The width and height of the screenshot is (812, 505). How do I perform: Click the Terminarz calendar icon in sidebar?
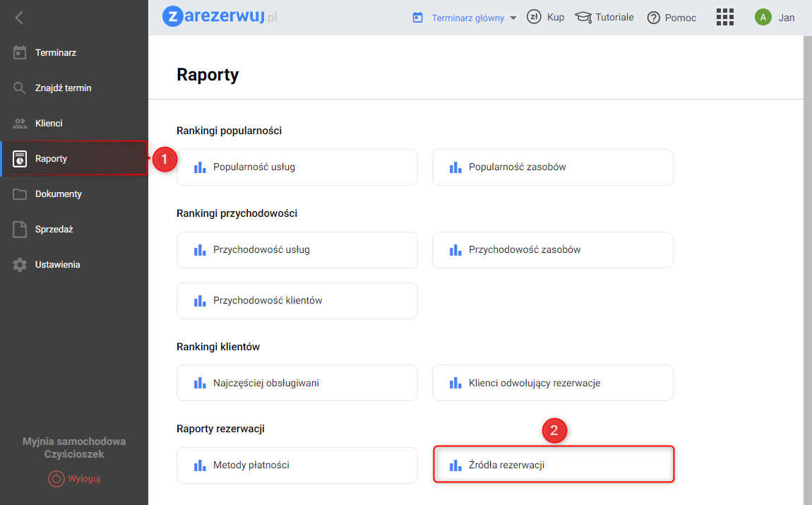click(20, 52)
